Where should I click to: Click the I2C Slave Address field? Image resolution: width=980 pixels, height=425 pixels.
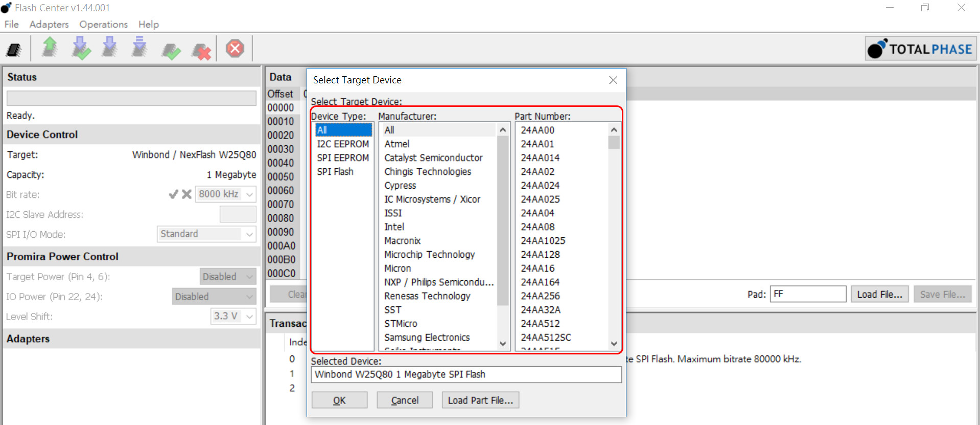click(x=238, y=214)
